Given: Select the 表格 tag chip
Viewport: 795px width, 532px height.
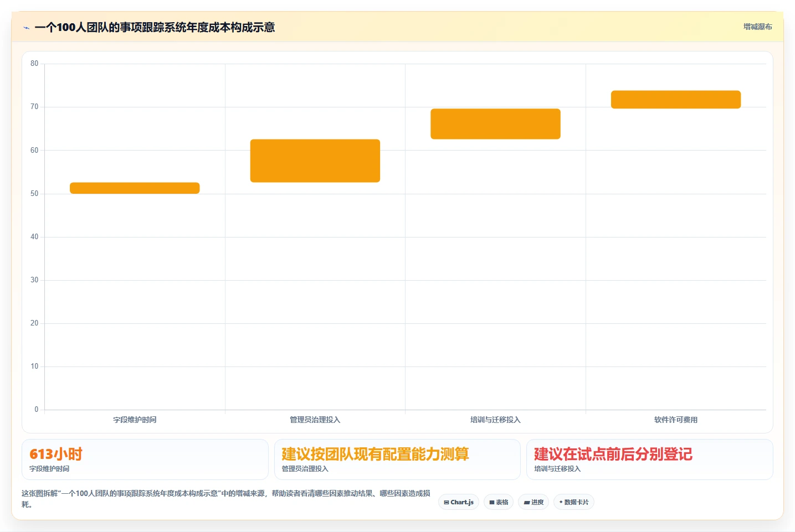Looking at the screenshot, I should pos(499,502).
